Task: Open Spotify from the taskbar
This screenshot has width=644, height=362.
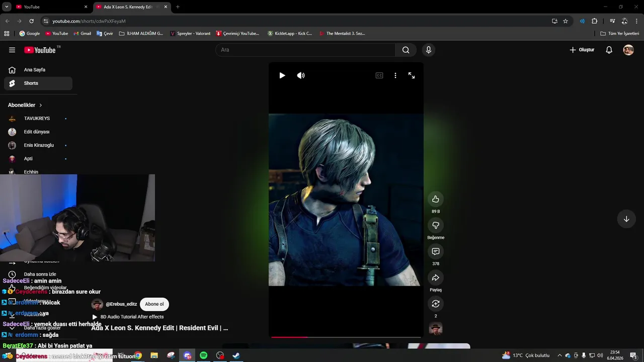Action: pyautogui.click(x=204, y=355)
